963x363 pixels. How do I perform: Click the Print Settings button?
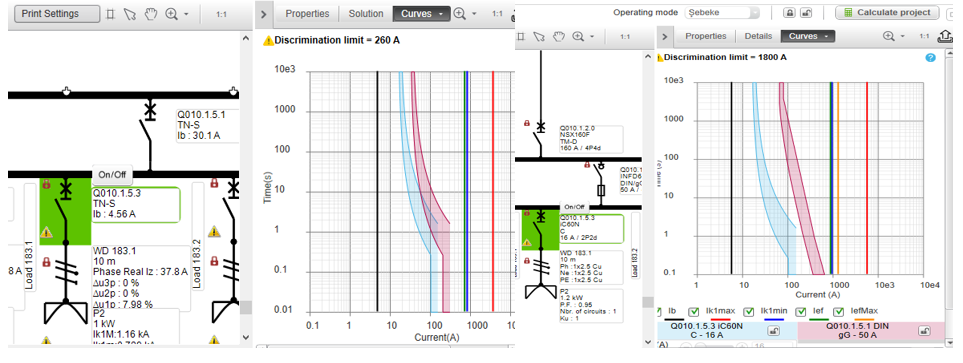tap(57, 14)
